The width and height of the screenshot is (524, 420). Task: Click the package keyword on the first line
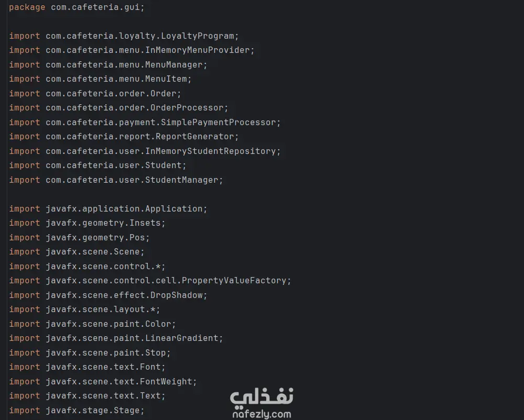click(x=27, y=7)
